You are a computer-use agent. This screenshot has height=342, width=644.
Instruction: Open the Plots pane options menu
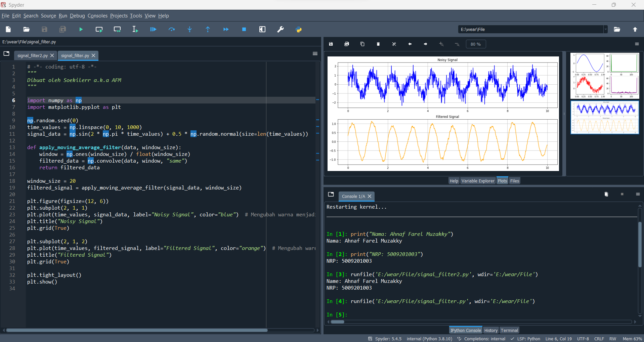coord(637,44)
